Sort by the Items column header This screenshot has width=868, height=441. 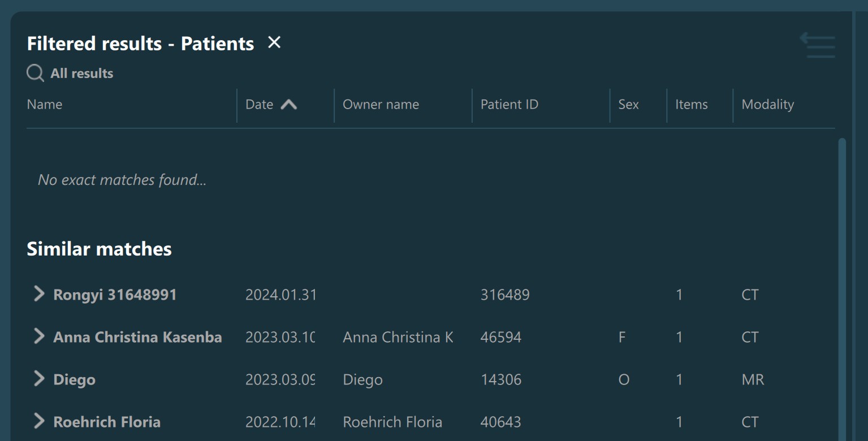pyautogui.click(x=691, y=105)
